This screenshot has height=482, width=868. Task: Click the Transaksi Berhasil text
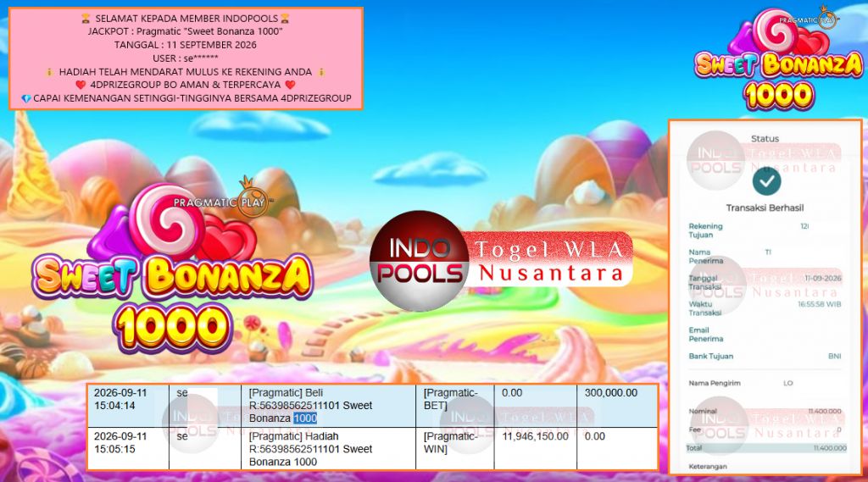(765, 208)
